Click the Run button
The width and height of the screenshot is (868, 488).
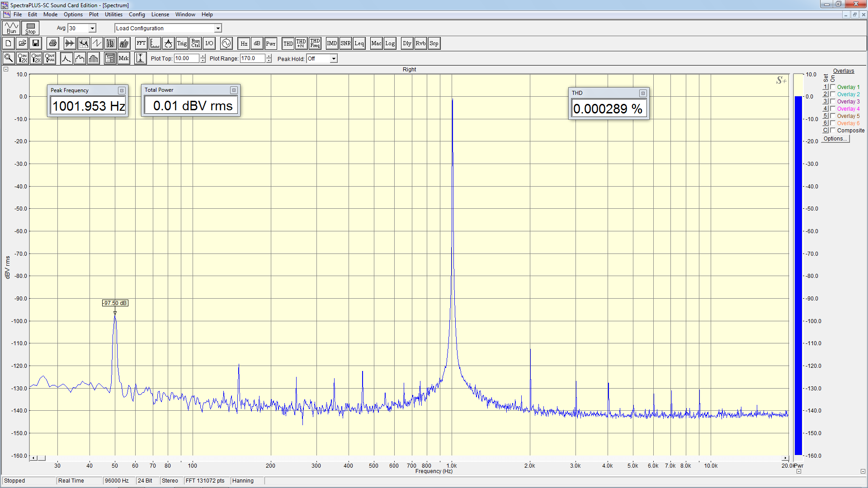tap(11, 28)
